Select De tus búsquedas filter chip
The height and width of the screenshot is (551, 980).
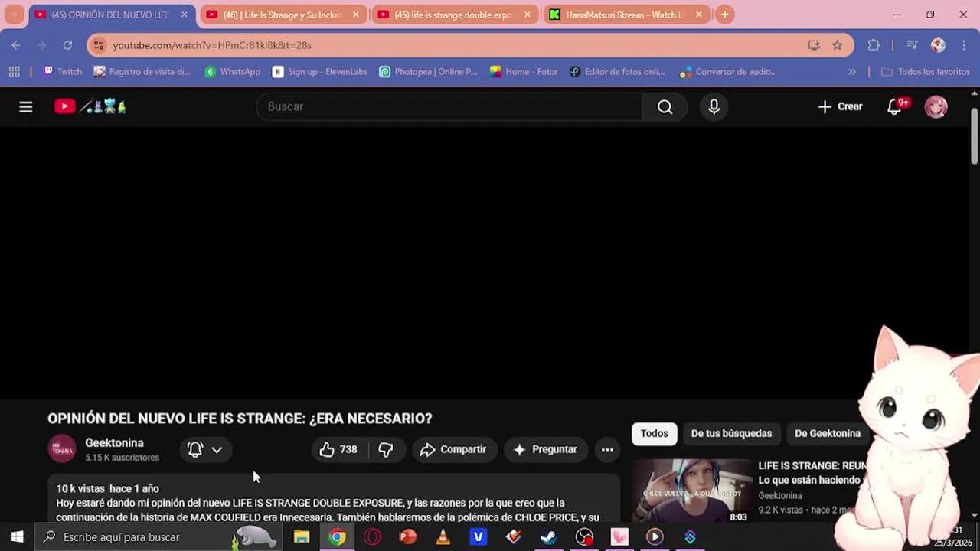pos(731,433)
